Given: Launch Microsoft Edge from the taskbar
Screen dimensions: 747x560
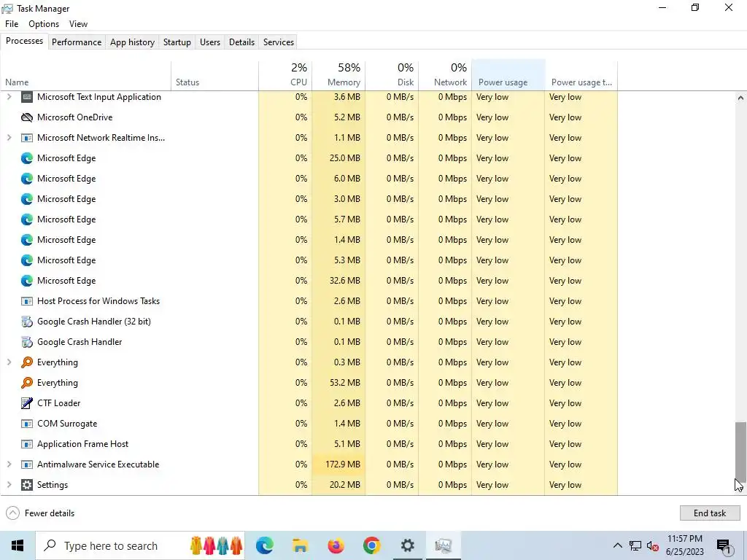Looking at the screenshot, I should pyautogui.click(x=264, y=545).
